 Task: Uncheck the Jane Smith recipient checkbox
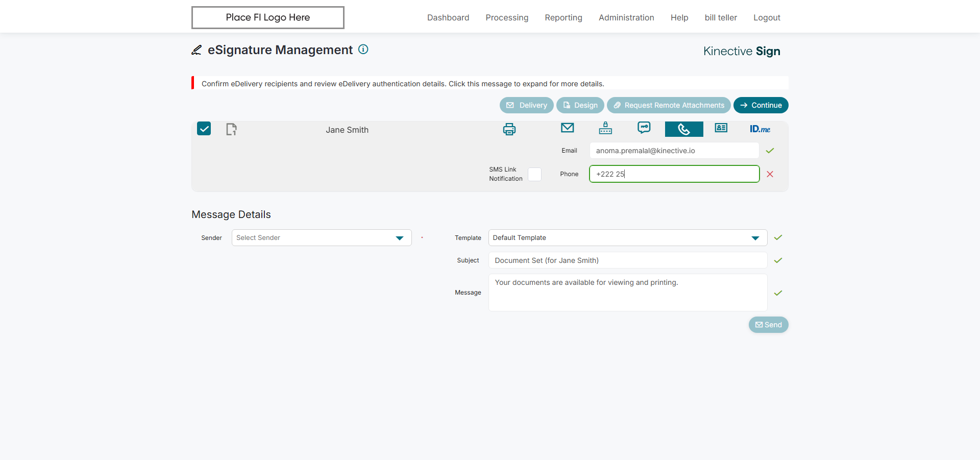[204, 129]
